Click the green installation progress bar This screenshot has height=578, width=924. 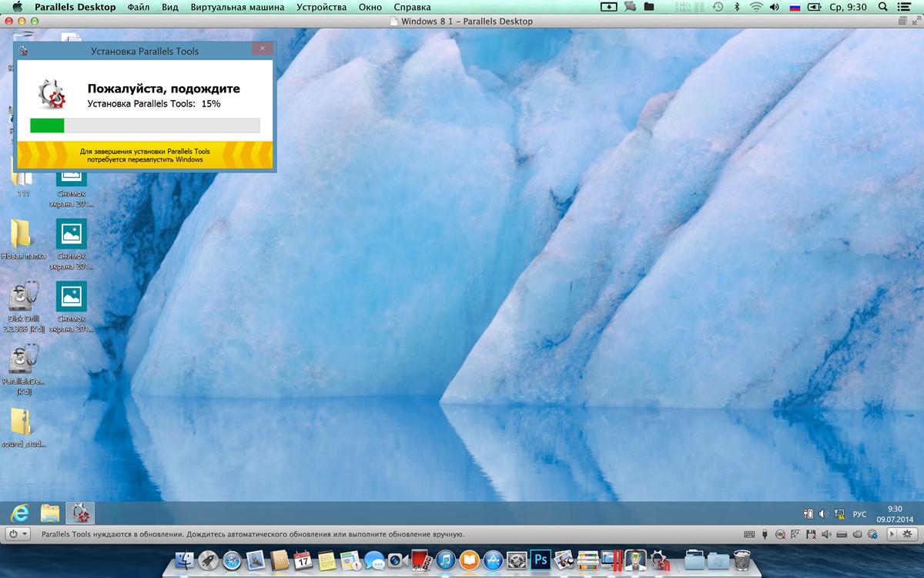[x=47, y=126]
